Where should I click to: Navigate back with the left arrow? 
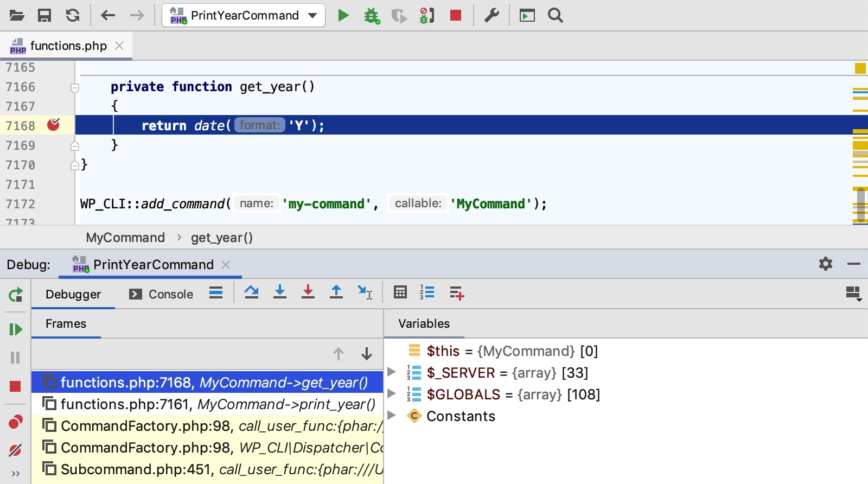pos(108,15)
